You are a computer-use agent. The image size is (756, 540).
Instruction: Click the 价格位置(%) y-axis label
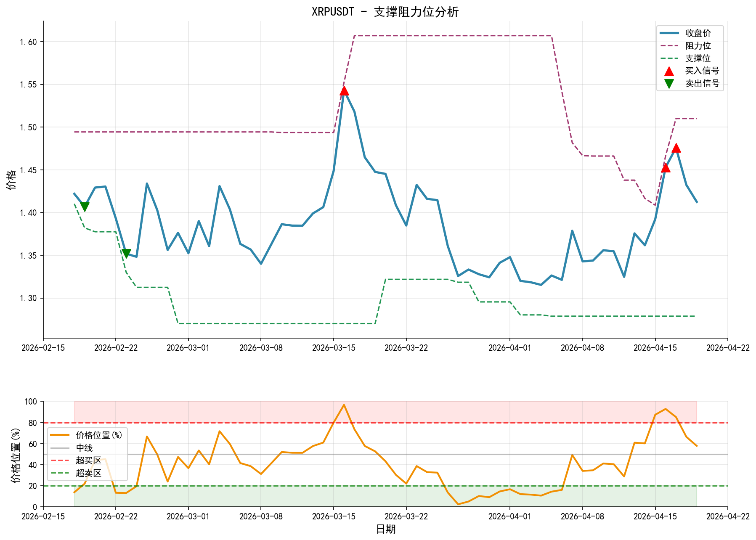point(15,455)
